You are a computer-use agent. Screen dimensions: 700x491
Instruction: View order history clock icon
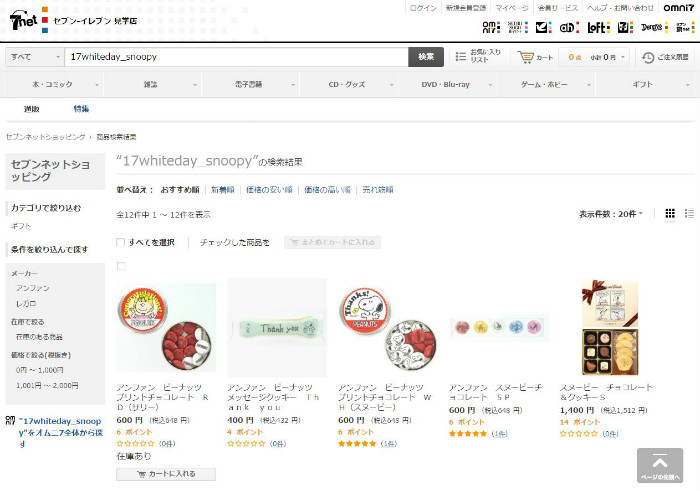[x=648, y=57]
